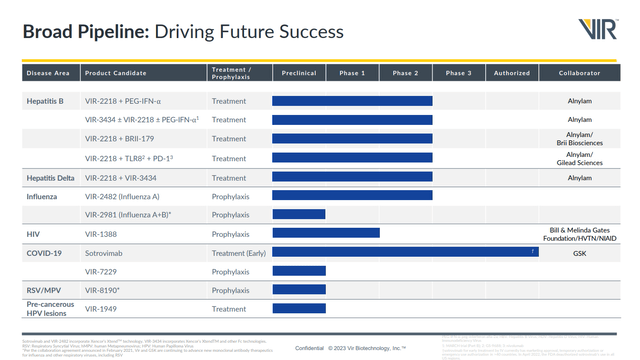Click 'Prophylaxis' in the VIR-8190 row
The width and height of the screenshot is (640, 360).
231,291
